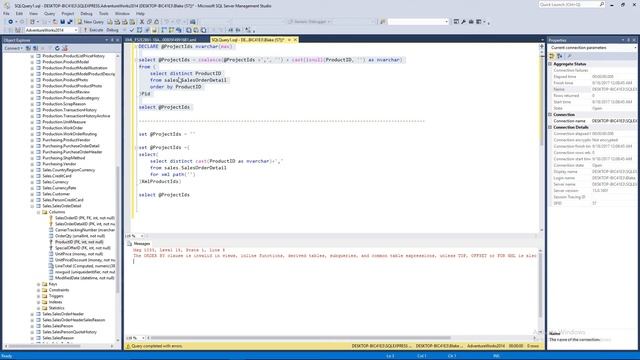Collapse the Sales.SalesOrderDetail table node
Screen dimensions: 640x360
click(x=32, y=206)
